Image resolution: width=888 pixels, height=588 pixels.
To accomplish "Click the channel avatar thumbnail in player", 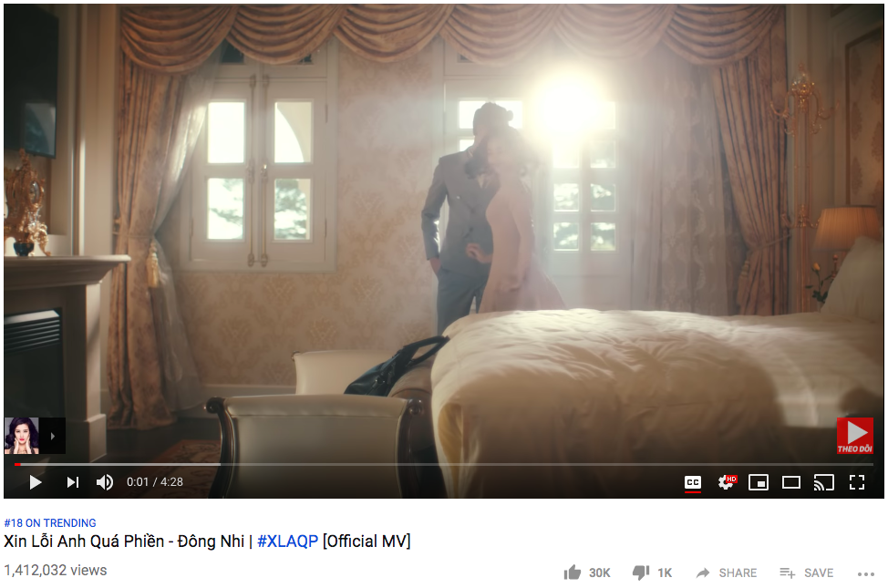I will (22, 436).
